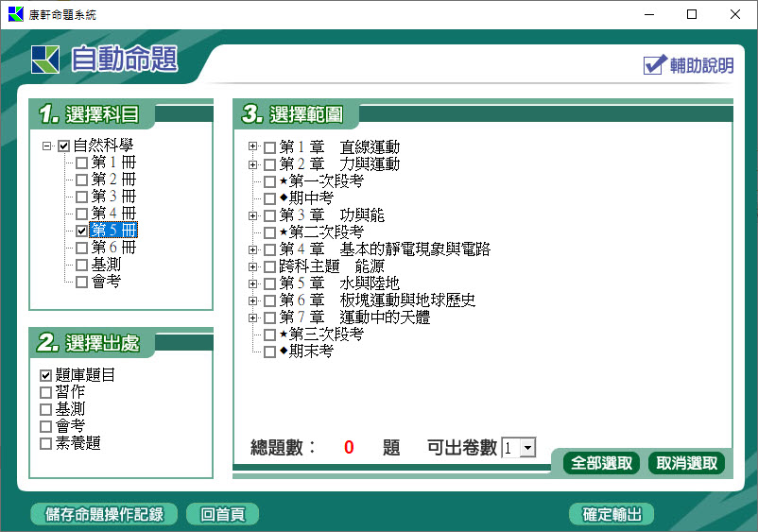Expand 第 1 章 直線運動 chapter node

click(x=252, y=147)
